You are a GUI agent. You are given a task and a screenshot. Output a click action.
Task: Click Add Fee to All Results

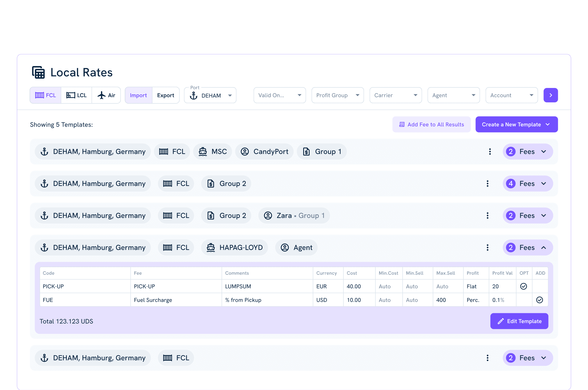point(431,124)
